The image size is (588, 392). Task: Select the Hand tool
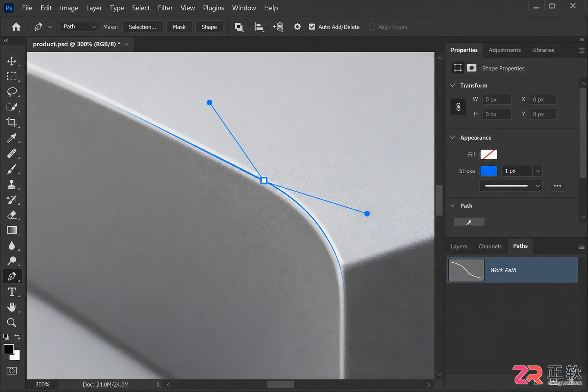pyautogui.click(x=11, y=307)
